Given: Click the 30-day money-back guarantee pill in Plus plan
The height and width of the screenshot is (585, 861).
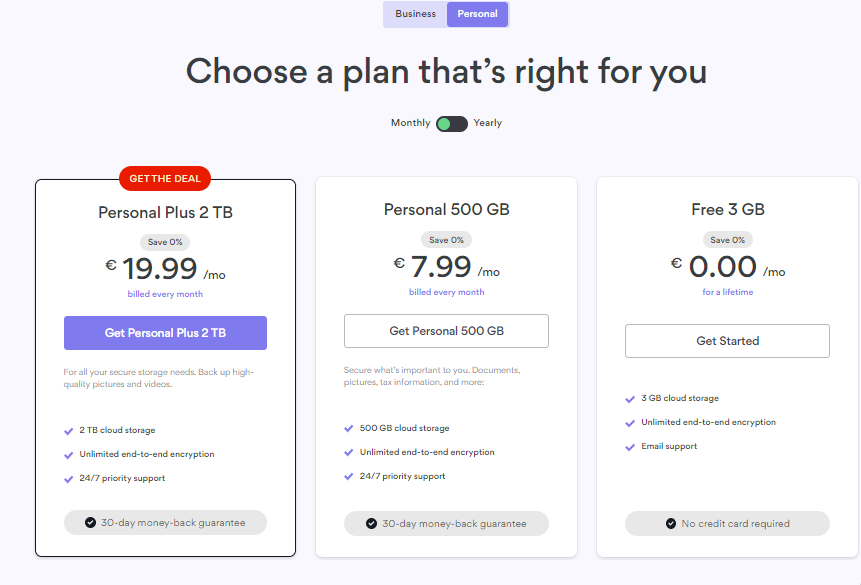Looking at the screenshot, I should click(x=165, y=522).
